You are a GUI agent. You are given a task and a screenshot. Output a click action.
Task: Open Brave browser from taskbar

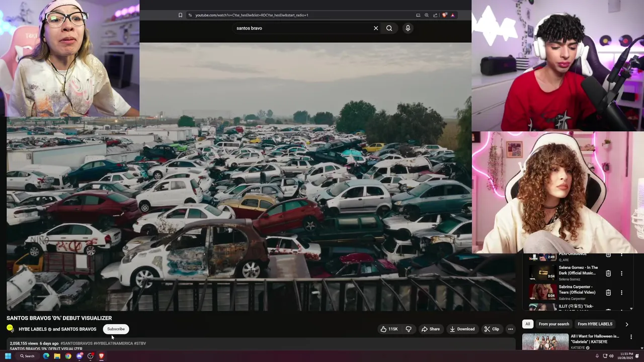101,356
